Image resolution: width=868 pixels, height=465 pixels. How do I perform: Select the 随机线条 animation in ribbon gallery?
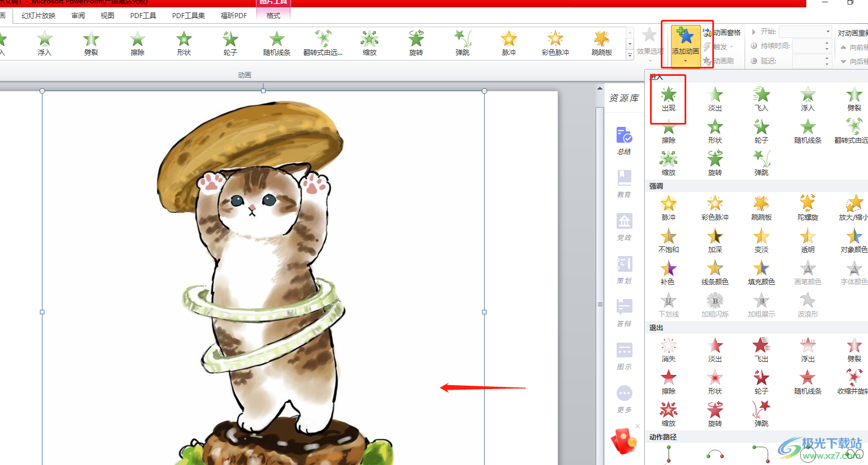277,44
